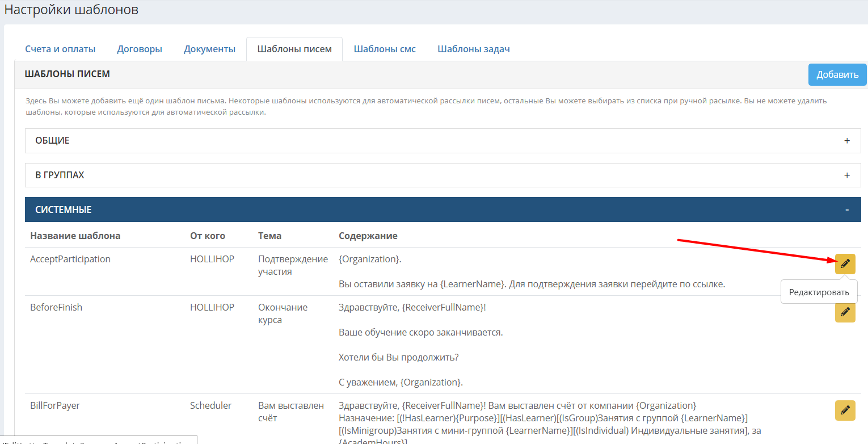Click the Вам выставлен счёт subject cell
The image size is (868, 444).
point(291,412)
